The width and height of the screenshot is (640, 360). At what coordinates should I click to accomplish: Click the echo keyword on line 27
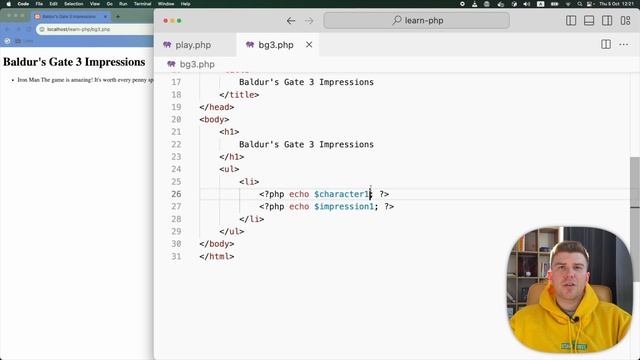pyautogui.click(x=299, y=207)
